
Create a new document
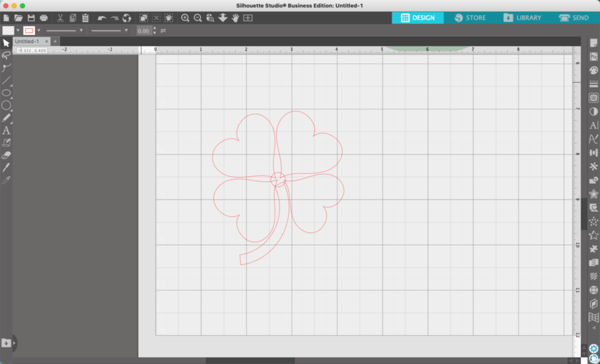pyautogui.click(x=6, y=18)
